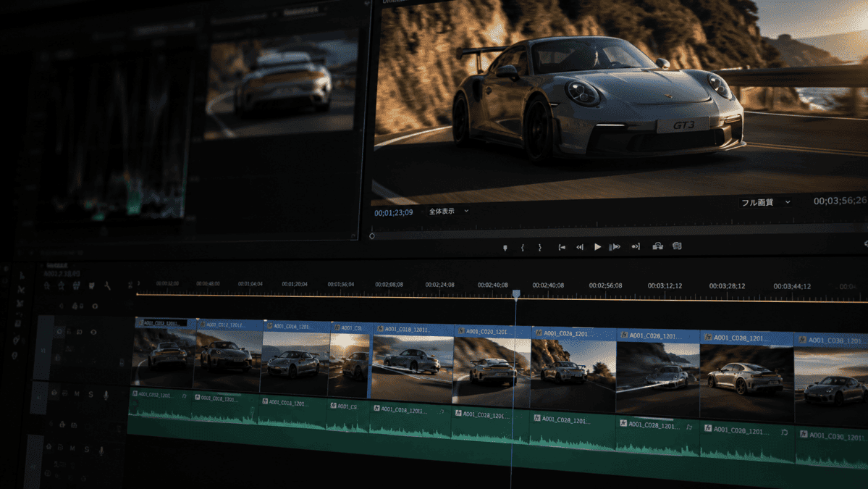Click the 00;01;23;09 current timecode
Viewport: 868px width, 489px height.
[393, 213]
